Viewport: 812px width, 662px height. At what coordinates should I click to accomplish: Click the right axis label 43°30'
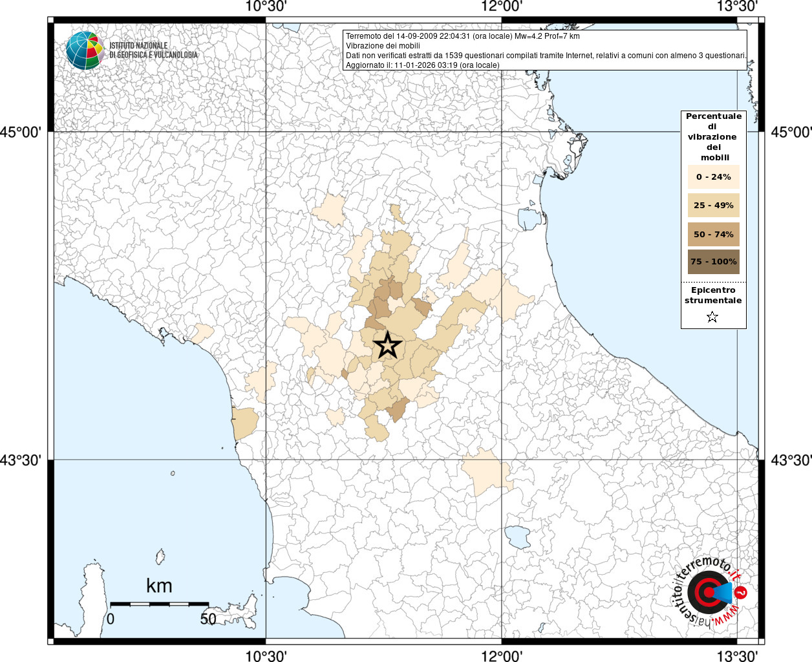[791, 460]
